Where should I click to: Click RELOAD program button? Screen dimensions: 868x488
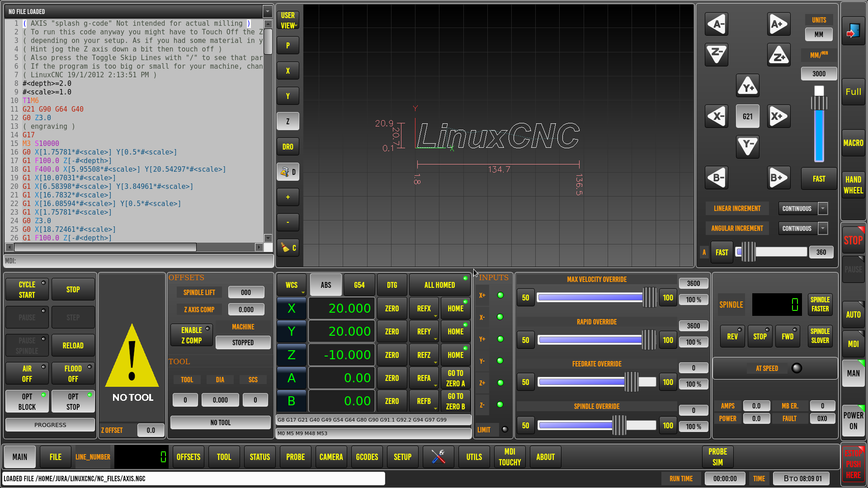point(73,346)
